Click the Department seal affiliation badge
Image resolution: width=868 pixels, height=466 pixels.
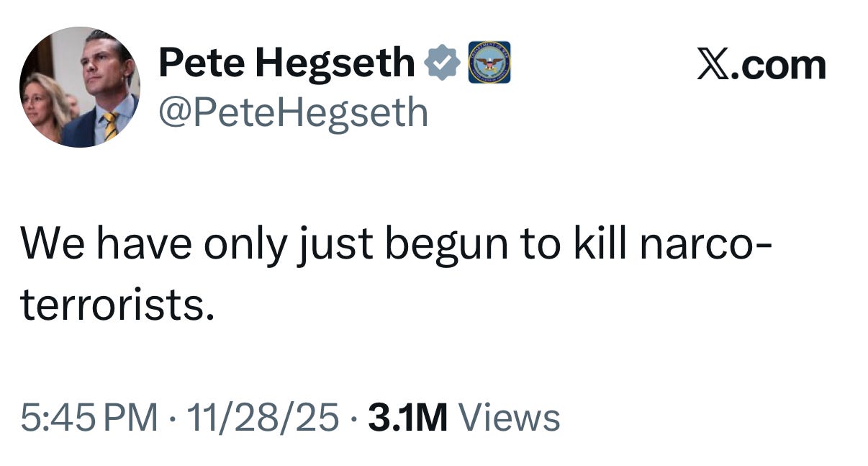(x=489, y=63)
